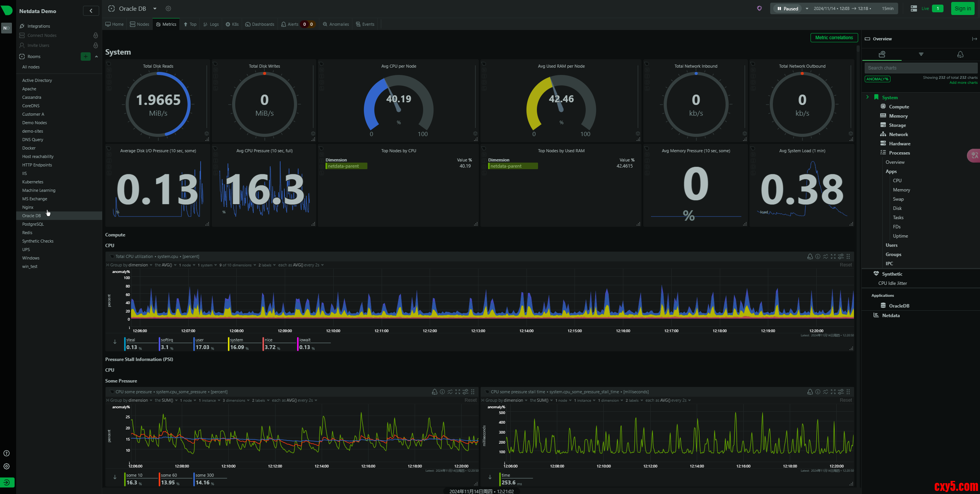Switch to the Anomalies tab
Image resolution: width=980 pixels, height=494 pixels.
[336, 24]
